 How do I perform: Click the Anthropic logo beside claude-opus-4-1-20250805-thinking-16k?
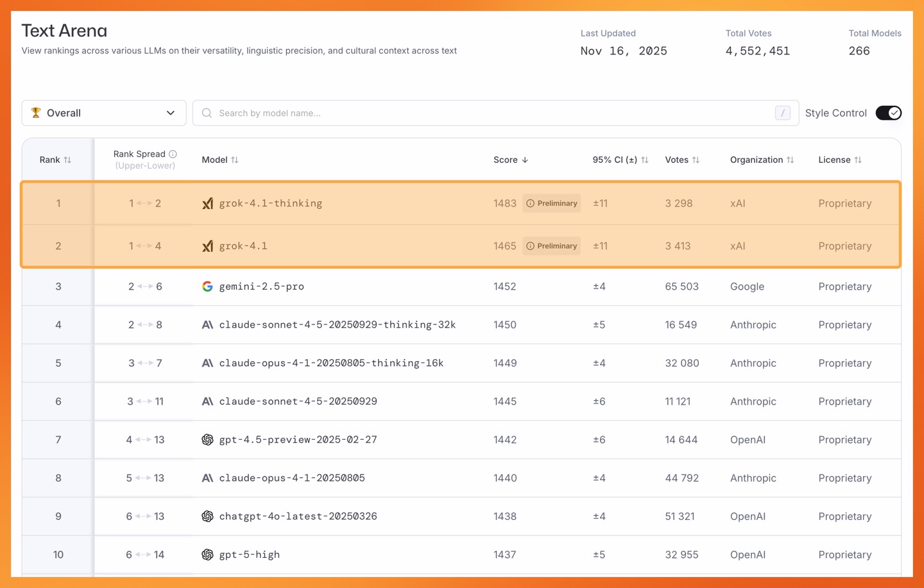pos(207,363)
